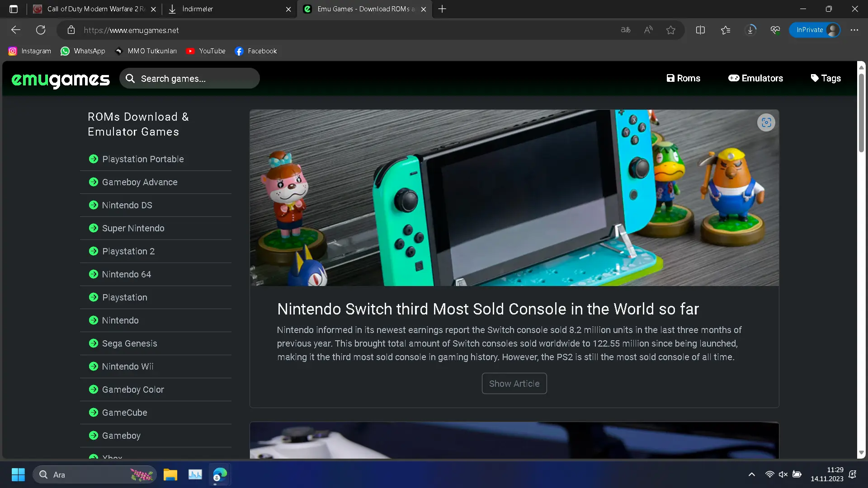Add page to favorites star icon

[670, 30]
